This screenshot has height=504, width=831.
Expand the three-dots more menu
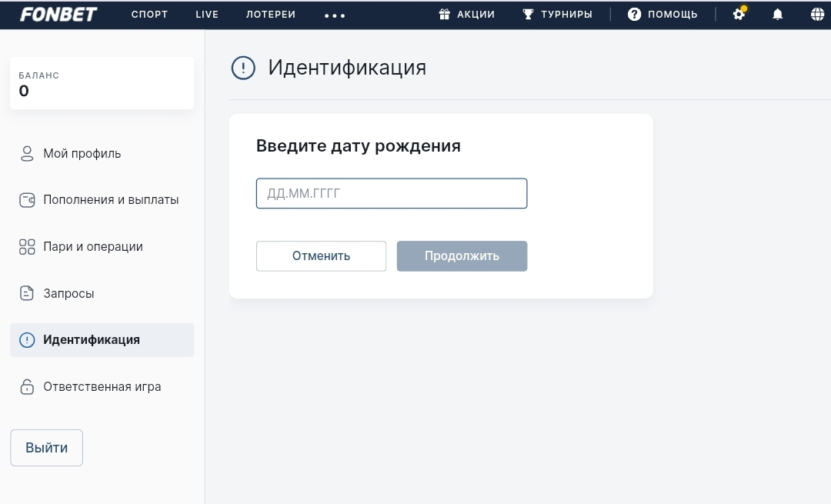[x=335, y=15]
